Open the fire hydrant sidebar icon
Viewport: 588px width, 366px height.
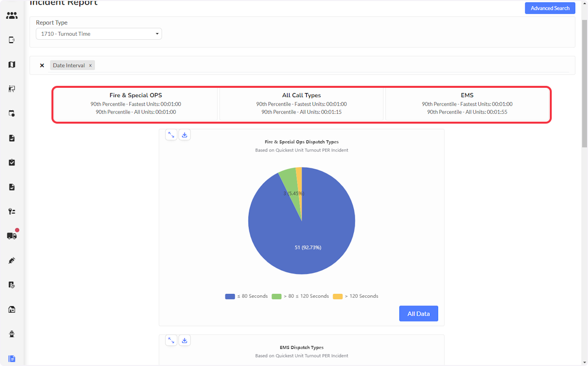[12, 334]
